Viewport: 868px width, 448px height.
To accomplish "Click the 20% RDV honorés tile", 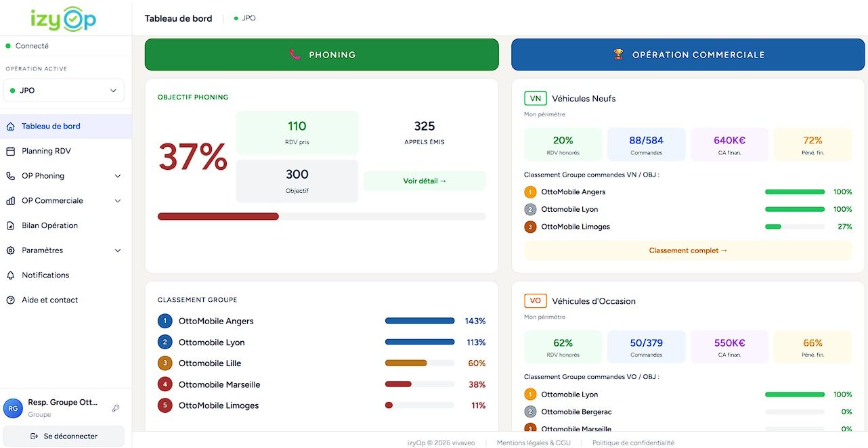I will tap(563, 145).
